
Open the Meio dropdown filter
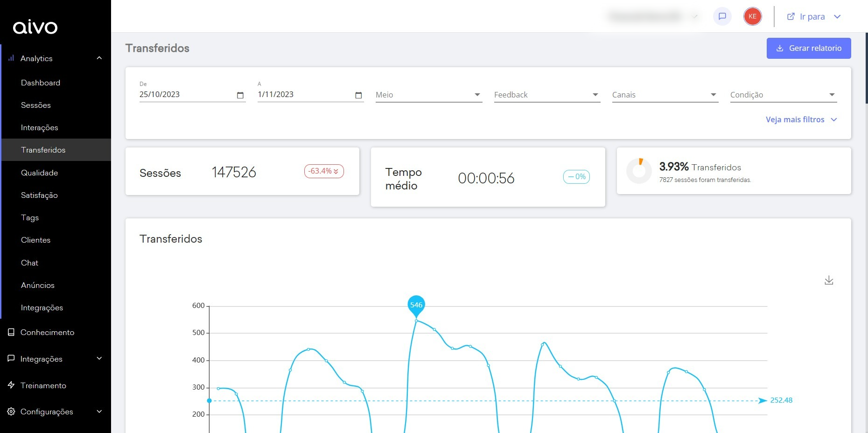[428, 95]
